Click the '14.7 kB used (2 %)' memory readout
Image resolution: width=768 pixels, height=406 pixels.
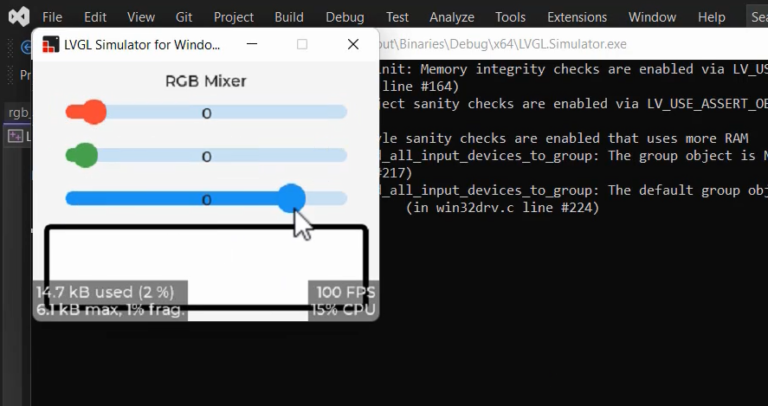click(x=105, y=292)
